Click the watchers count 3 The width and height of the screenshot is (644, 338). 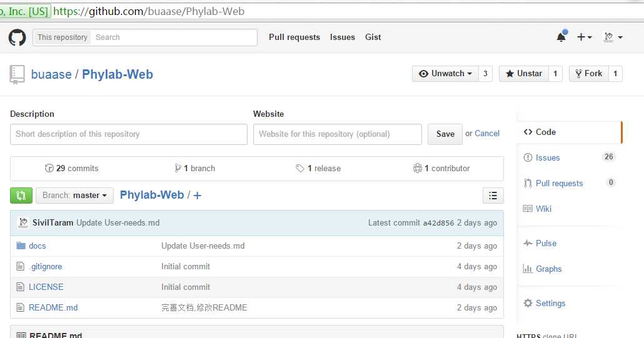[485, 74]
